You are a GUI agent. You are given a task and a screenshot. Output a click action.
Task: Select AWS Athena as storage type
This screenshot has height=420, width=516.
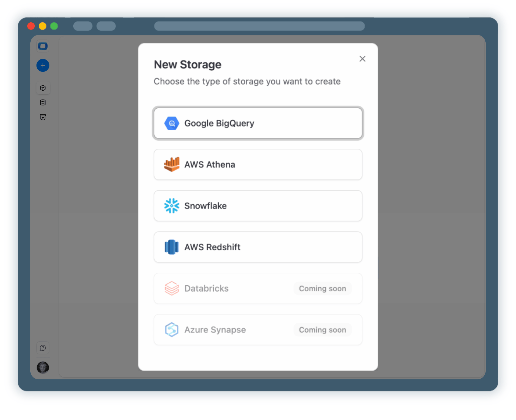click(x=258, y=164)
